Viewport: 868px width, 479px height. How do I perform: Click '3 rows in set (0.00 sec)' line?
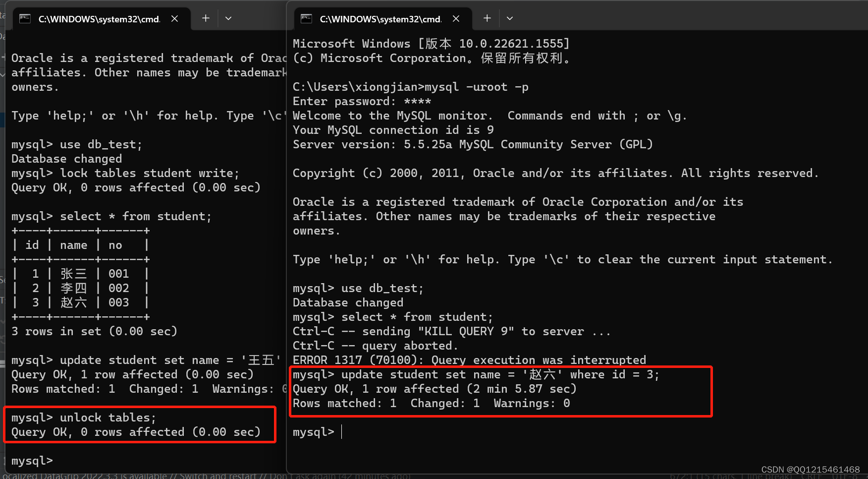(94, 331)
